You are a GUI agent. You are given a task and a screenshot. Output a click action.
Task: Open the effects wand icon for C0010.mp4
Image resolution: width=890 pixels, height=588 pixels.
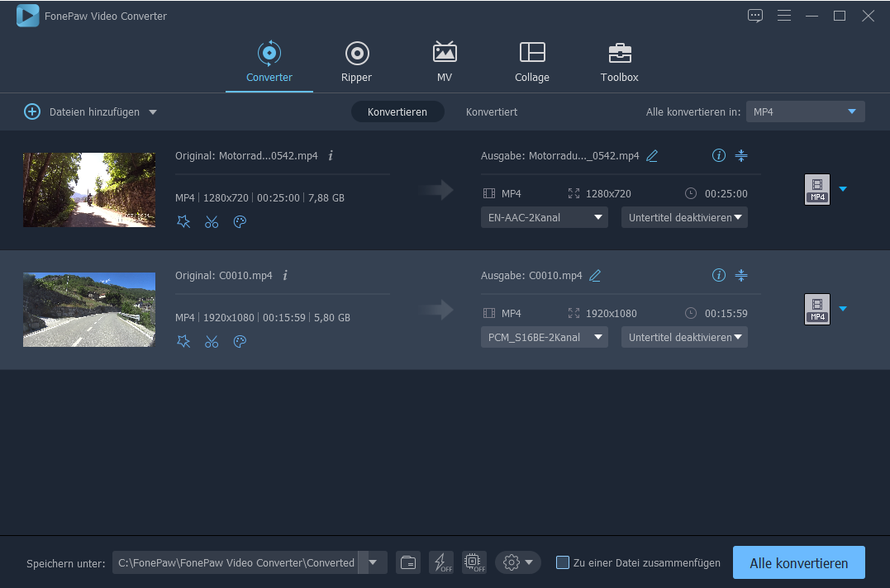(x=183, y=341)
